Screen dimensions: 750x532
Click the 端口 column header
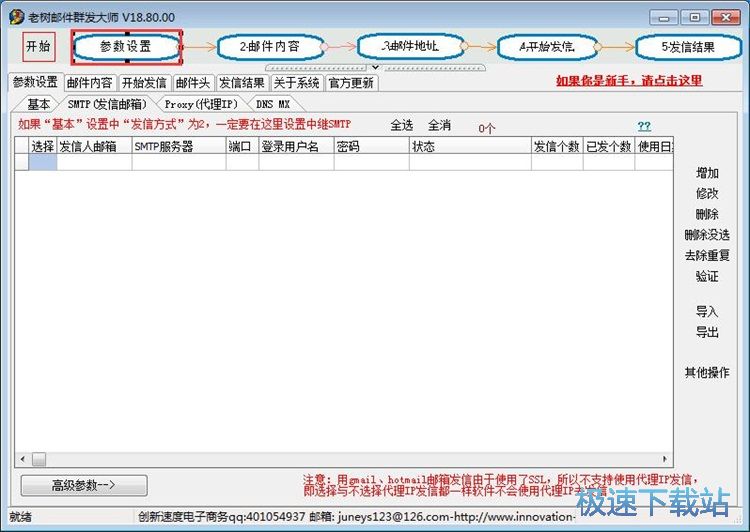tap(243, 146)
